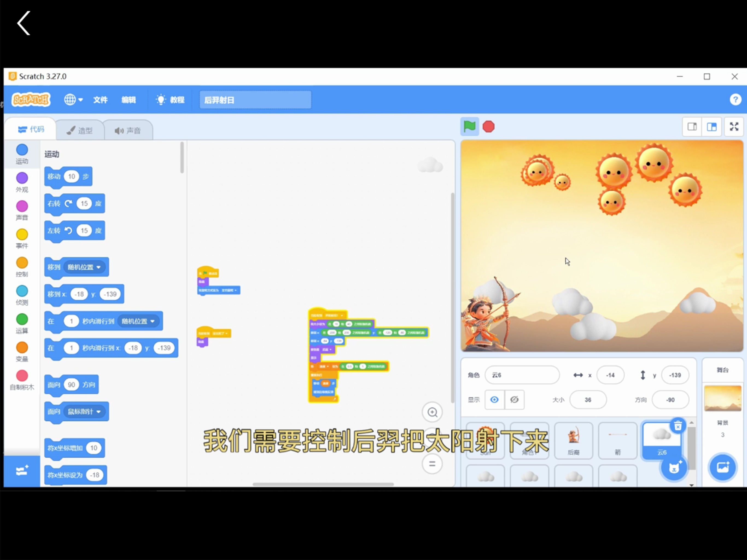The height and width of the screenshot is (560, 747).
Task: Switch to small stage layout
Action: (692, 127)
